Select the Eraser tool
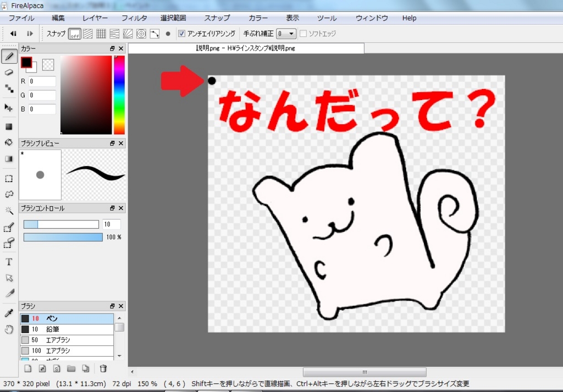This screenshot has width=563, height=392. tap(9, 71)
